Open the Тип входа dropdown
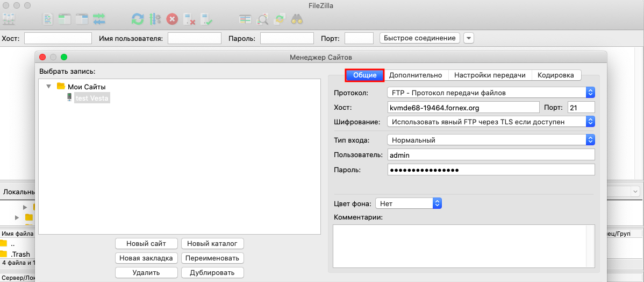Viewport: 644px width, 282px height. point(491,140)
